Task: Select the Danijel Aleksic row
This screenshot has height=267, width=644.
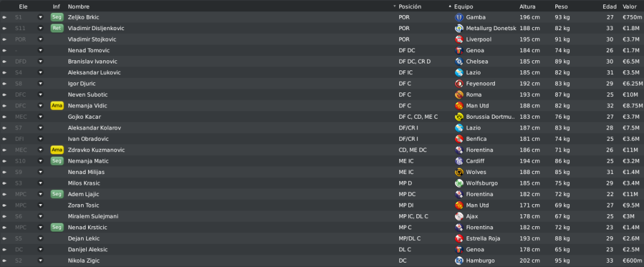Action: pos(322,250)
